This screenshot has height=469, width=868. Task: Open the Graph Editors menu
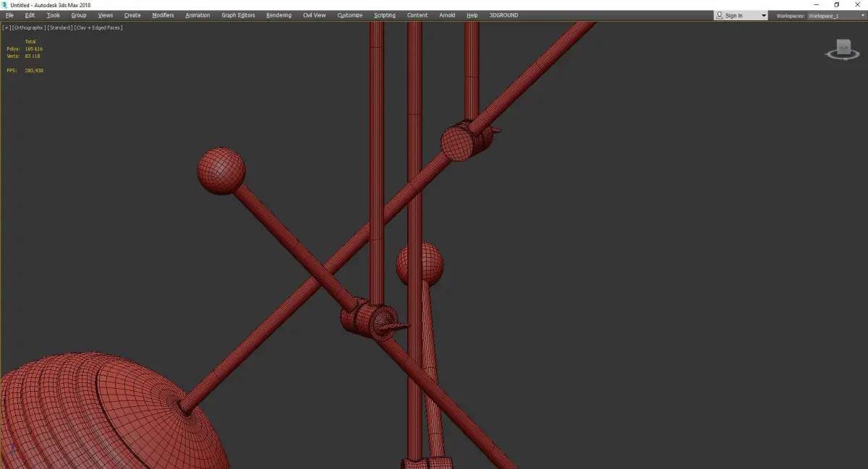(238, 15)
